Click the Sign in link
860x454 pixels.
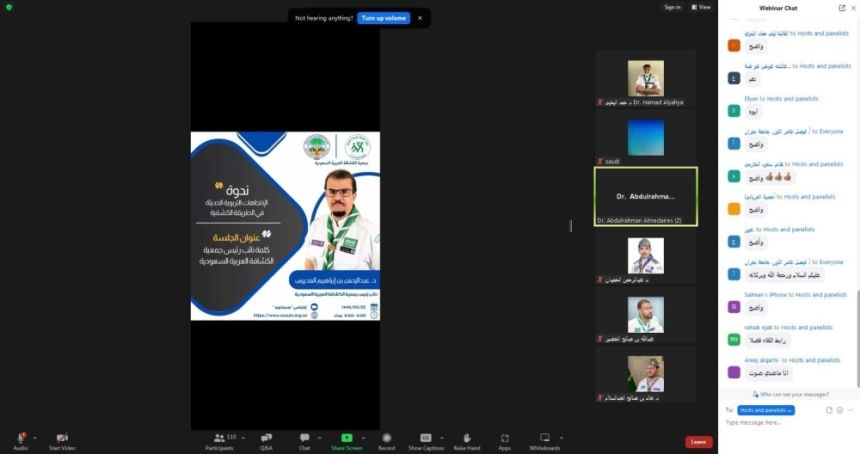(672, 7)
